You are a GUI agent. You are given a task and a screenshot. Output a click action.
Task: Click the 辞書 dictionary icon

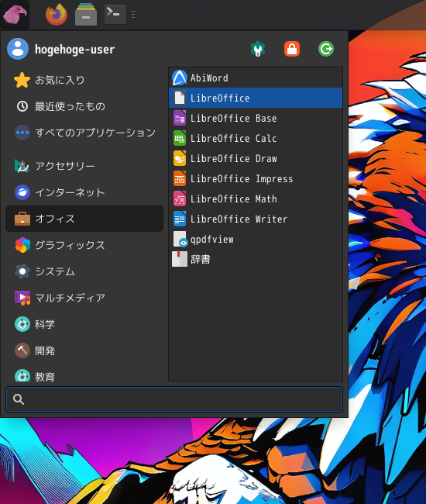pyautogui.click(x=180, y=259)
